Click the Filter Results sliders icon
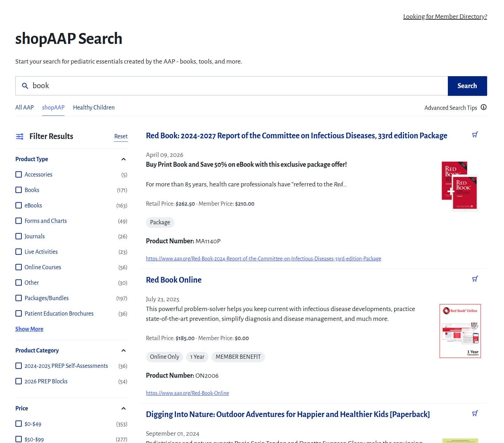 click(x=20, y=136)
